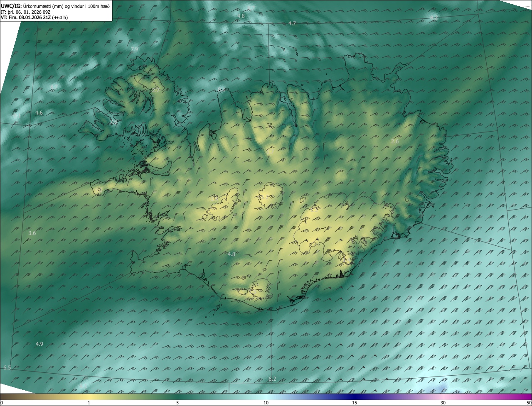Screen dimensions: 532x406
Task: Select the initial time "IT: þri. 06. 01. 2026 09Z"
Action: tap(26, 12)
